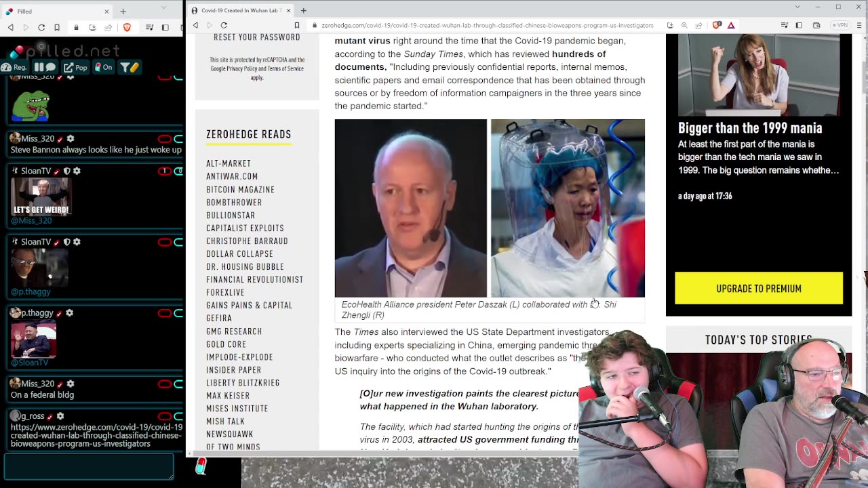Image resolution: width=868 pixels, height=488 pixels.
Task: Open the DOLLAR COLLAPSE link
Action: point(239,253)
